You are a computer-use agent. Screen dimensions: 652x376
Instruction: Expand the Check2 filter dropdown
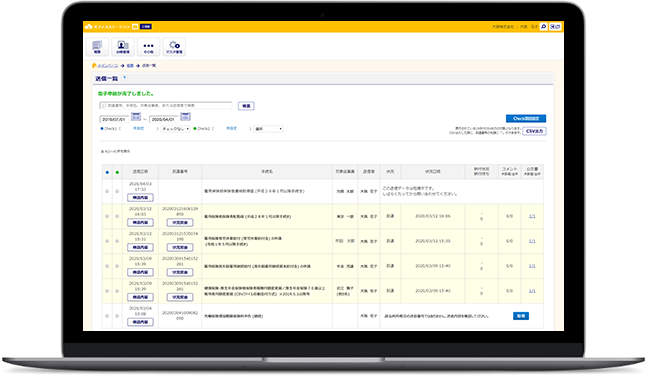(268, 129)
